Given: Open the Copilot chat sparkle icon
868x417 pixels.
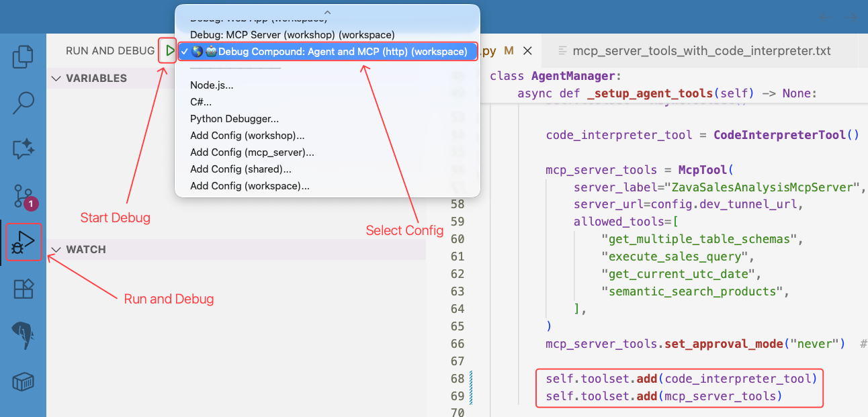Looking at the screenshot, I should coord(23,148).
